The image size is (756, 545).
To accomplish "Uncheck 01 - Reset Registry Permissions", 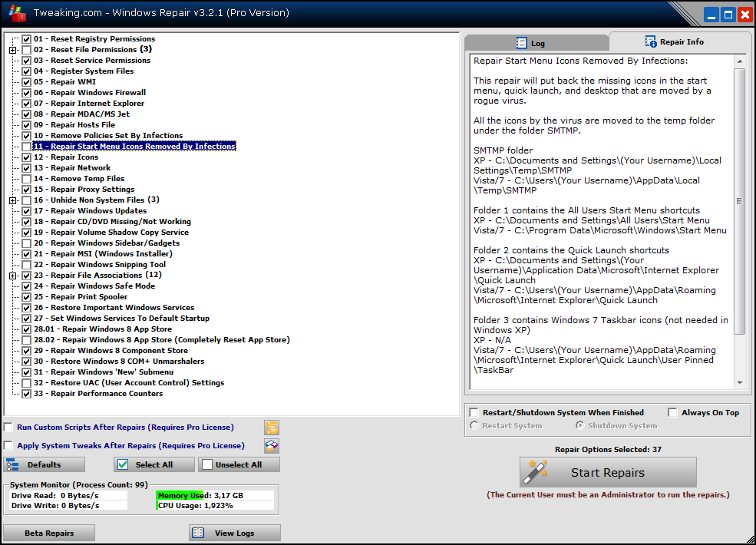I will click(27, 39).
